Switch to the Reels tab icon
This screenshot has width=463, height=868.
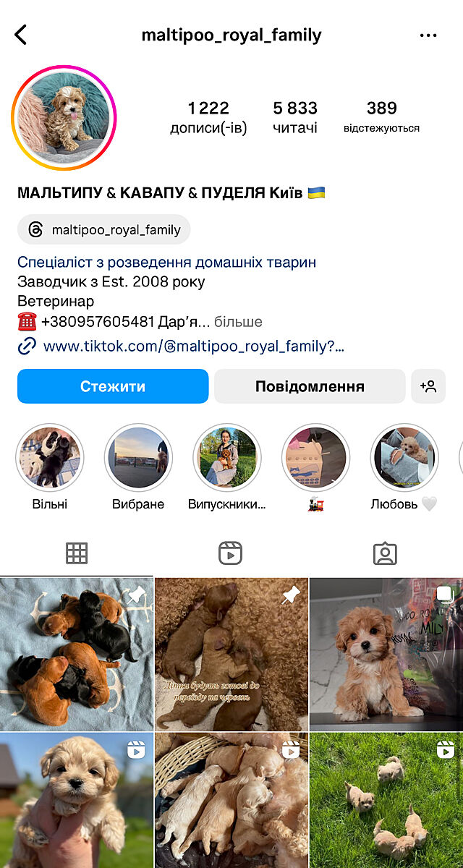(x=230, y=554)
